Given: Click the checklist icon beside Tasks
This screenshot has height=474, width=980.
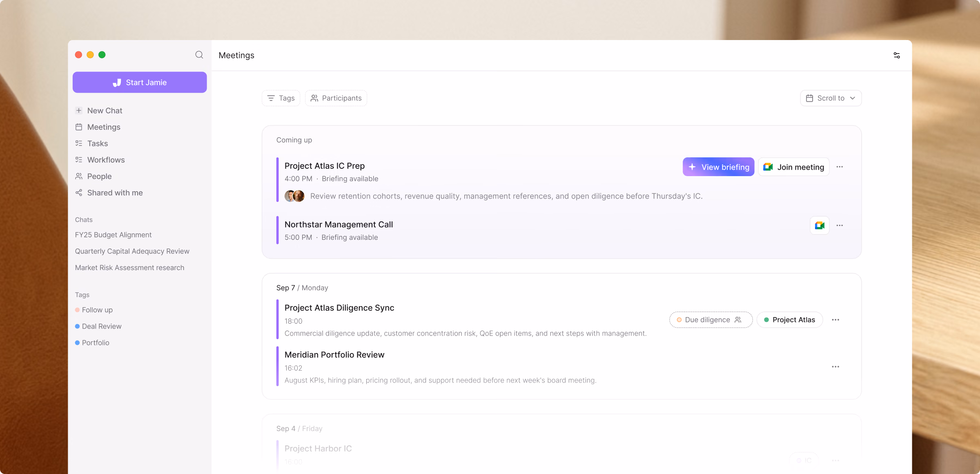Looking at the screenshot, I should 79,143.
